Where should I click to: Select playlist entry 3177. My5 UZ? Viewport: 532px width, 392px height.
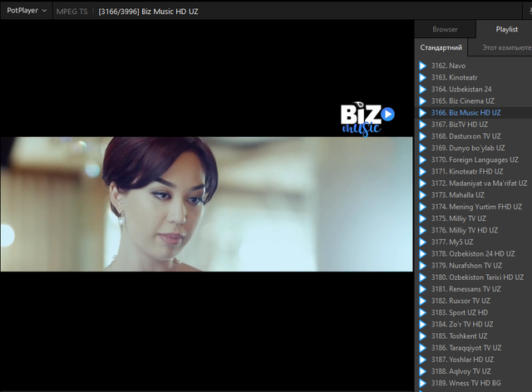474,243
